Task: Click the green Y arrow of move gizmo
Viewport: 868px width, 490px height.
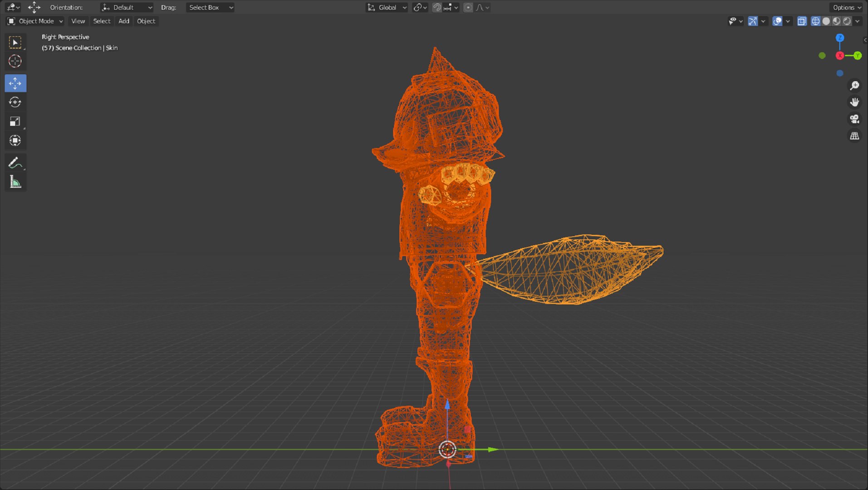Action: pyautogui.click(x=493, y=449)
